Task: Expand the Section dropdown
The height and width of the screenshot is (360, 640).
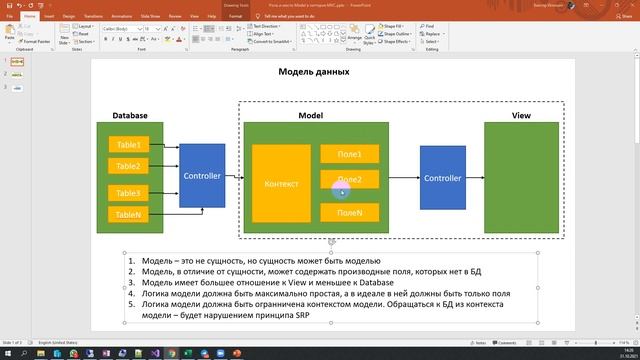Action: tap(84, 42)
